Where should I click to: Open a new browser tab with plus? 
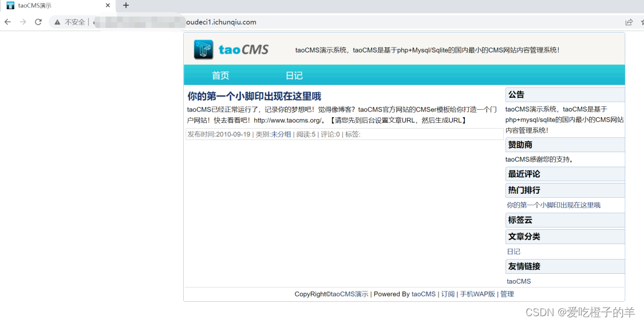126,5
